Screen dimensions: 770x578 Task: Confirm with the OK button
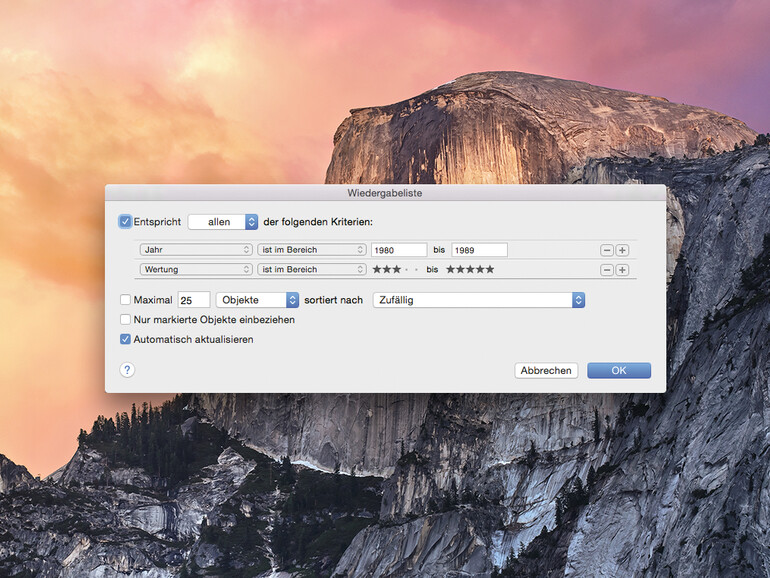619,370
